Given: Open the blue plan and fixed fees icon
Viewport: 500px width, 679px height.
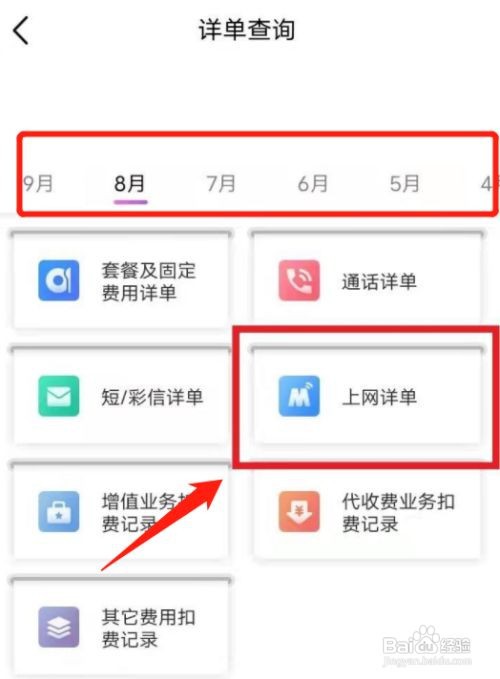Looking at the screenshot, I should click(x=59, y=280).
